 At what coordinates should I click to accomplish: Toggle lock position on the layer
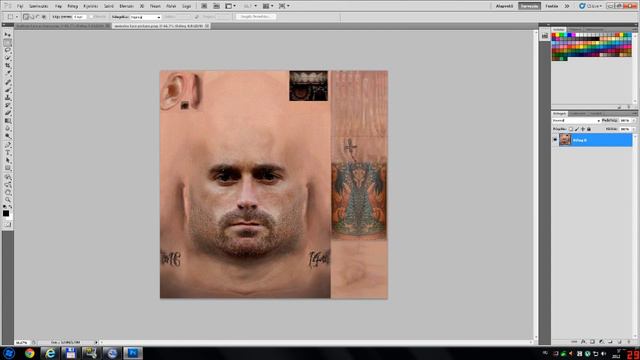(x=583, y=129)
